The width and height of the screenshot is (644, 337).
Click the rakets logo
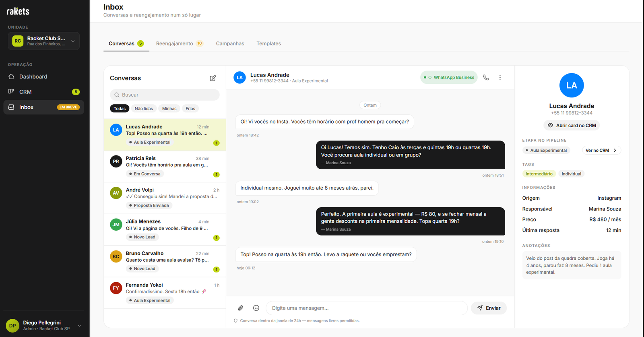coord(18,11)
